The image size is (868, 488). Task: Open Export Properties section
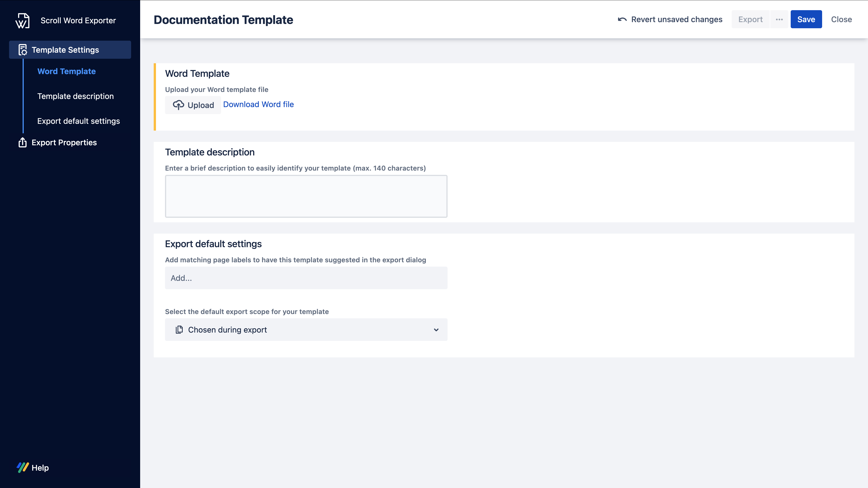64,143
